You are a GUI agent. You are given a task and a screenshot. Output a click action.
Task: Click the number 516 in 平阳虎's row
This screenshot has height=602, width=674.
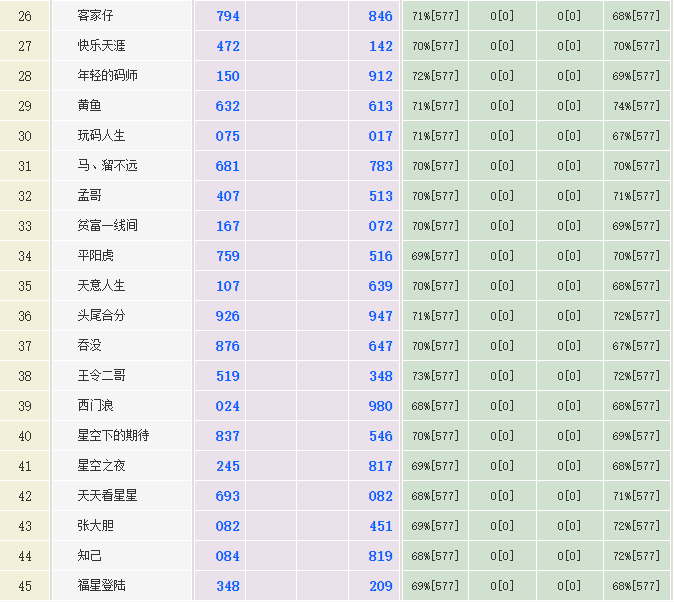click(380, 256)
